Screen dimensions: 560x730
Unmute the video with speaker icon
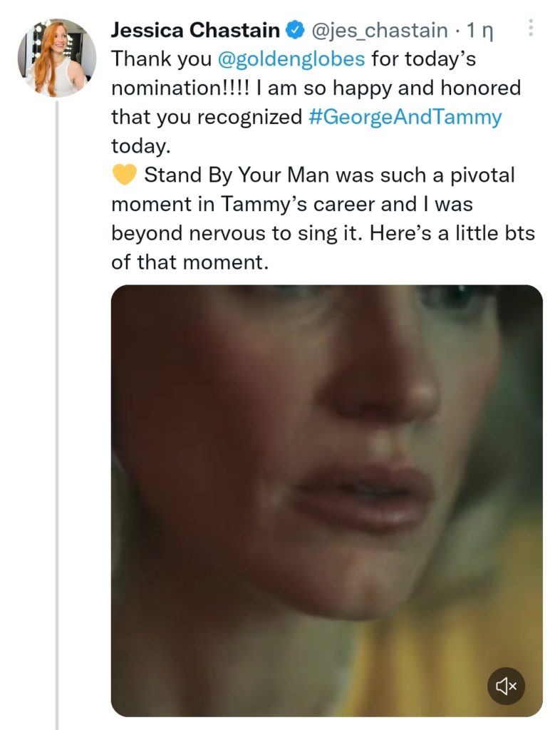[505, 686]
